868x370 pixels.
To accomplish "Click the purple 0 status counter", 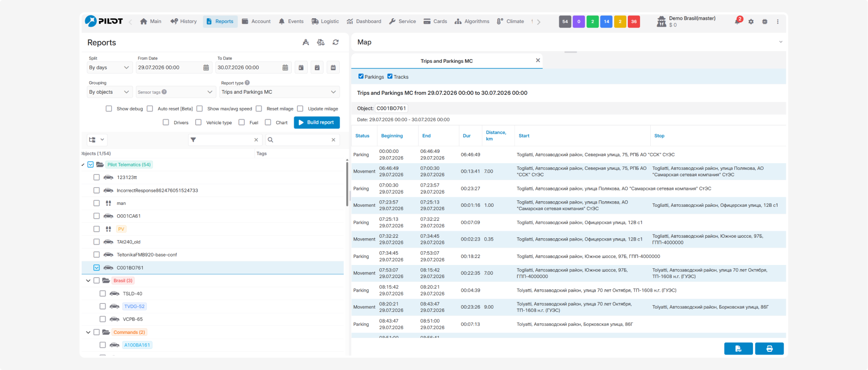I will pos(579,22).
